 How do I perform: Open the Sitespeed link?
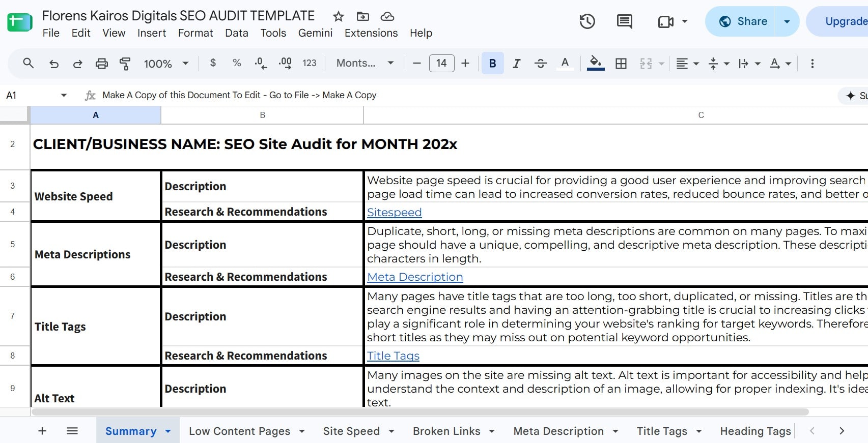tap(395, 212)
